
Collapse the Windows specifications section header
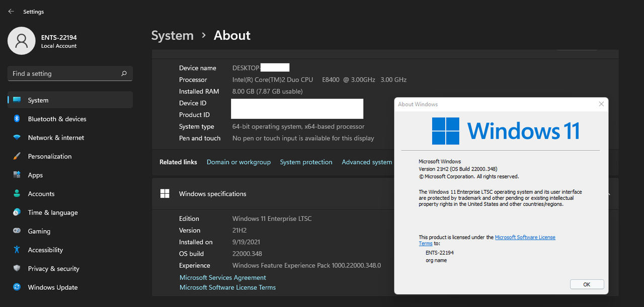pos(385,193)
